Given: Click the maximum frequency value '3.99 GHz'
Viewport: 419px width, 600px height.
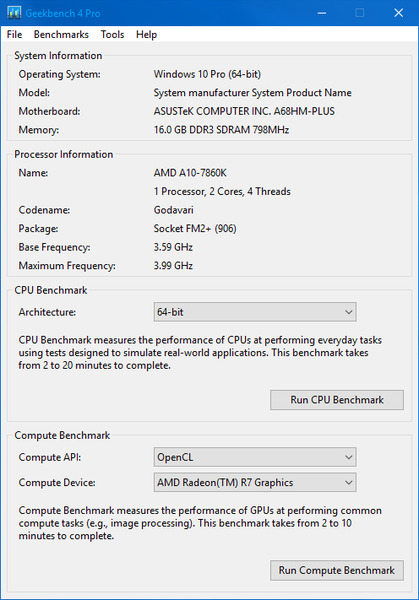Looking at the screenshot, I should point(173,266).
